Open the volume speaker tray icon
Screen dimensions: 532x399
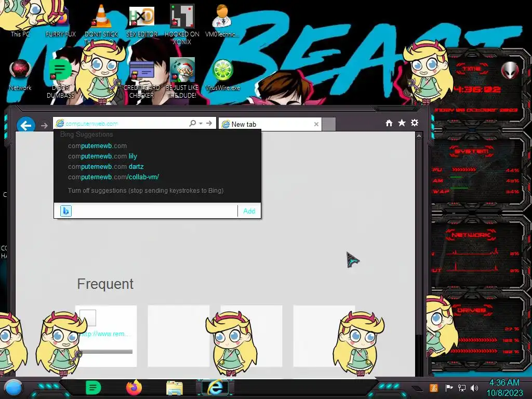click(x=474, y=388)
